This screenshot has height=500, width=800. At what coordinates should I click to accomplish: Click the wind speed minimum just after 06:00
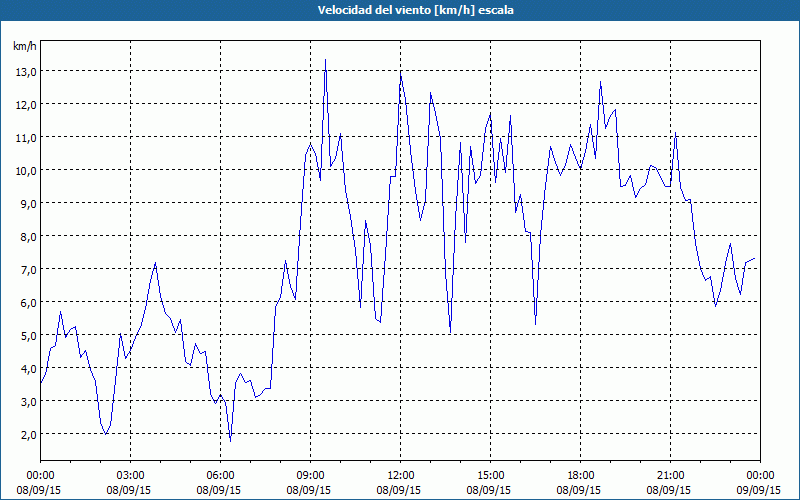point(231,441)
